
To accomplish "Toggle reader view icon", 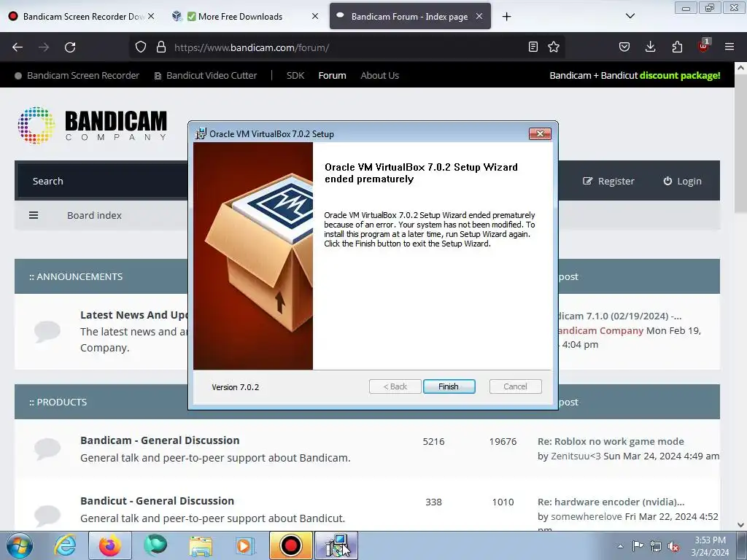I will pos(533,47).
